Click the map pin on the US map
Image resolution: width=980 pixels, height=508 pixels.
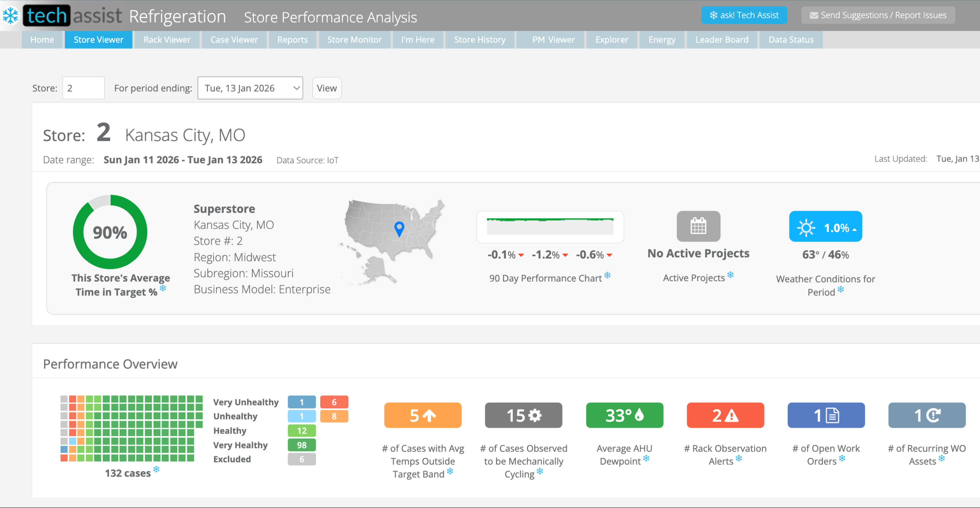[399, 228]
